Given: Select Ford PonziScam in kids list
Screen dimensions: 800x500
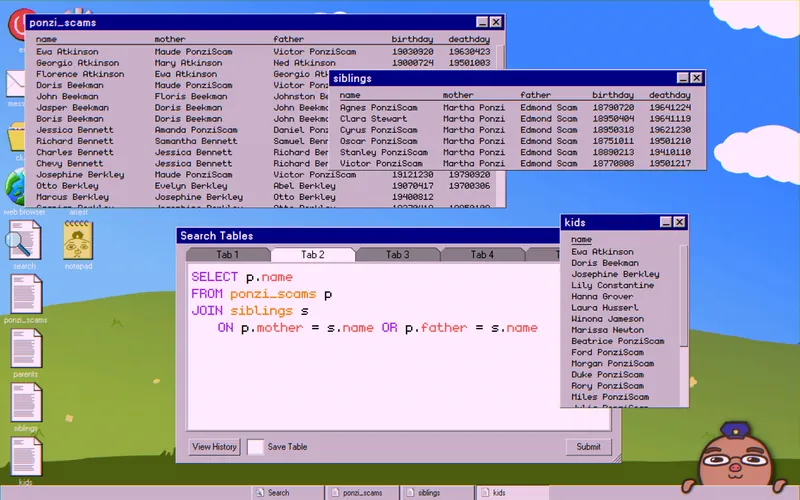Looking at the screenshot, I should point(607,353).
